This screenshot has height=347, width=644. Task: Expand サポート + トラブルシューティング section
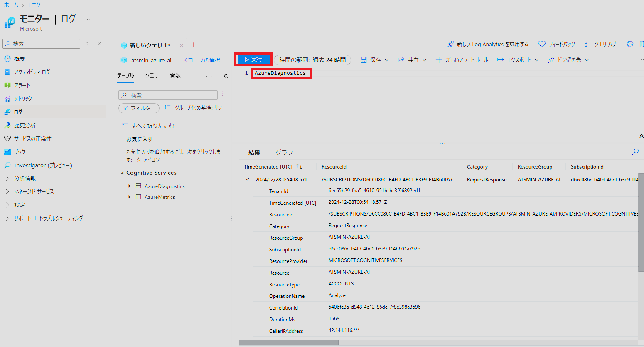[48, 218]
